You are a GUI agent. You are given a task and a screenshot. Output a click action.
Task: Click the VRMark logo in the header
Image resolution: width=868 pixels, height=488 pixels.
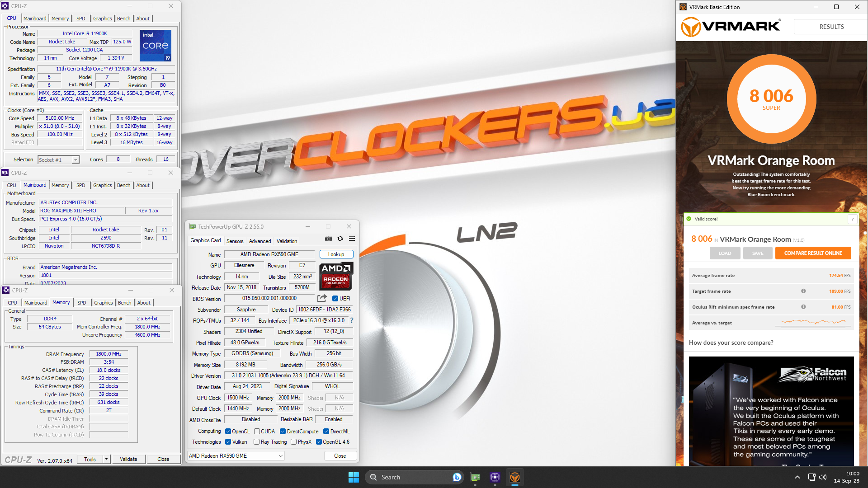click(x=731, y=27)
